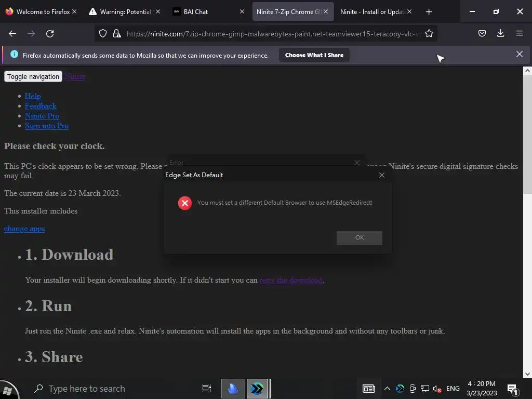Open the taskbar clock and date

(x=482, y=389)
